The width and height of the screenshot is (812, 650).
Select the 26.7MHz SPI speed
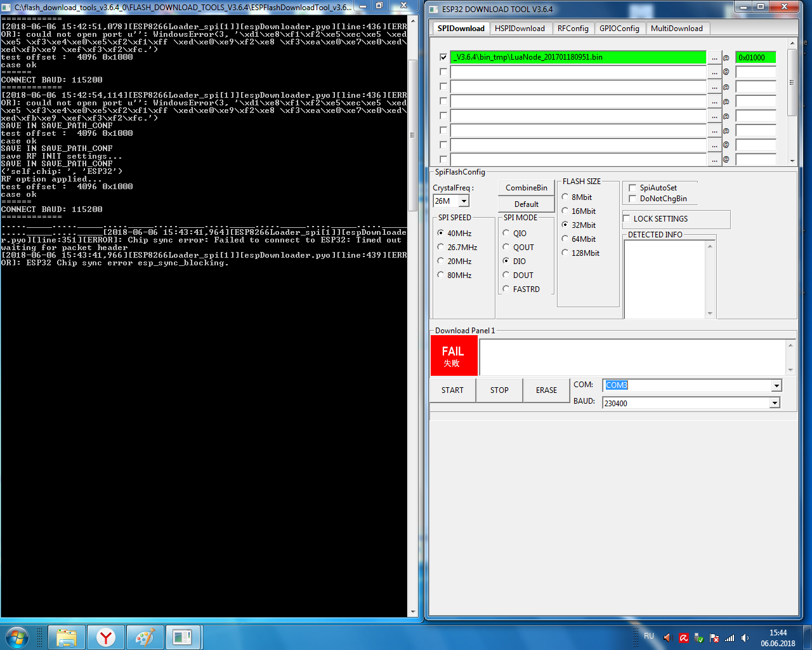(x=441, y=247)
